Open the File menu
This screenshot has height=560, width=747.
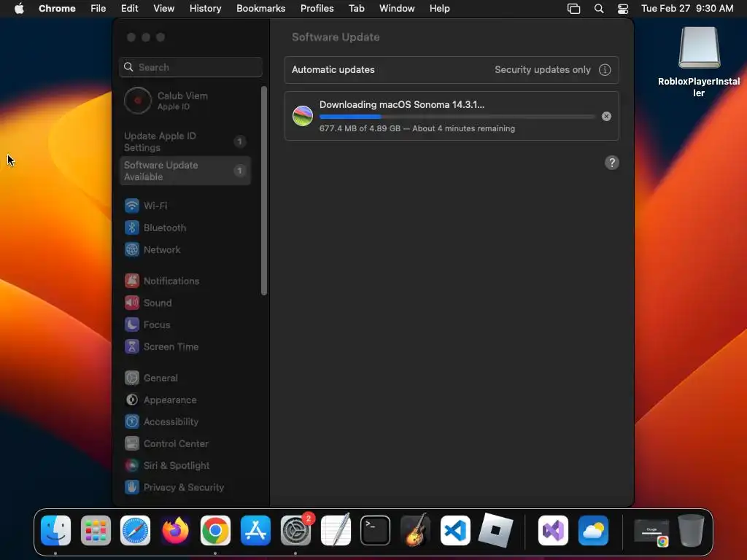point(98,9)
